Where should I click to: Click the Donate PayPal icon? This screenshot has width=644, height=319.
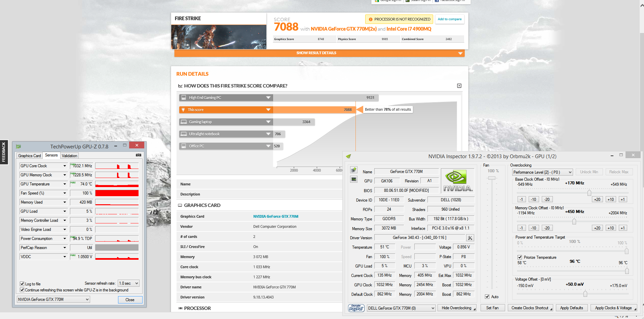(356, 308)
